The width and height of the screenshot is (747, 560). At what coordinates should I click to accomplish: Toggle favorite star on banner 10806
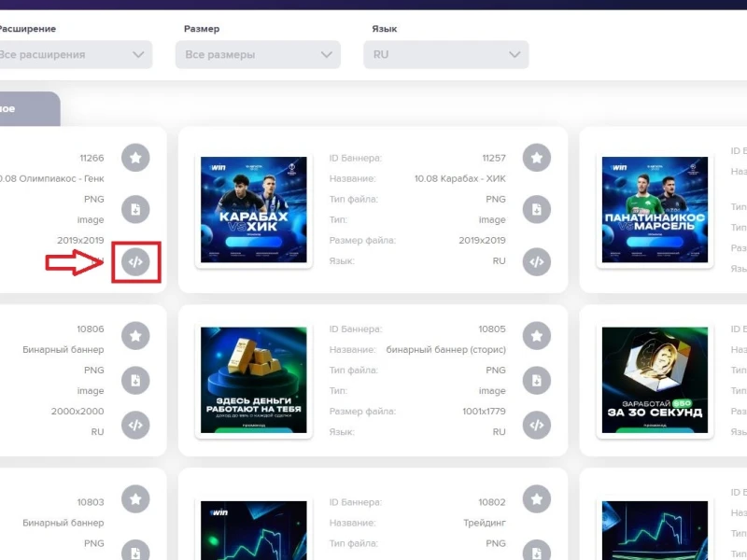tap(135, 335)
